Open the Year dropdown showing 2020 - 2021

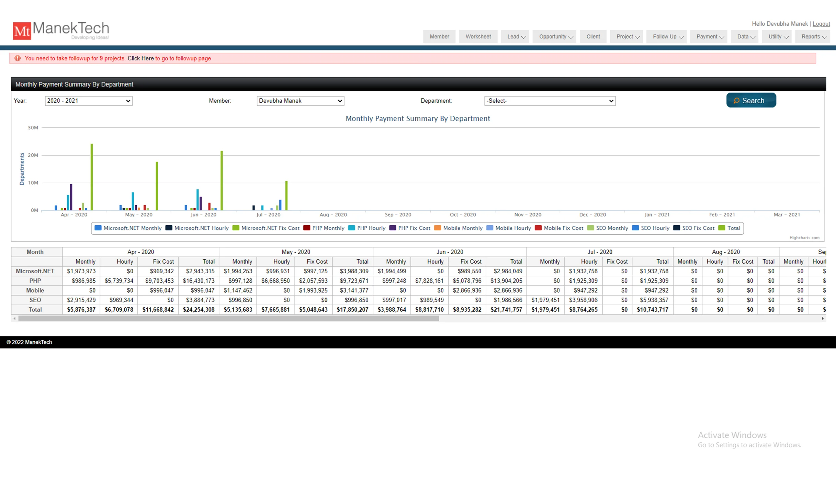coord(89,101)
